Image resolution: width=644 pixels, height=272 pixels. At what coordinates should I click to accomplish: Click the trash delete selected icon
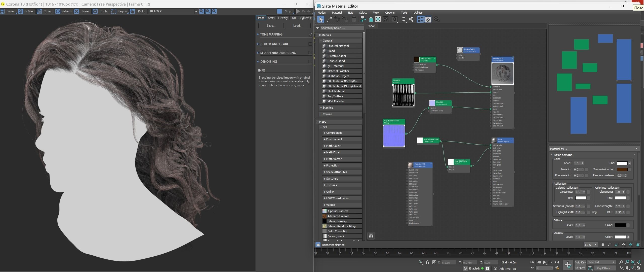pyautogui.click(x=354, y=19)
